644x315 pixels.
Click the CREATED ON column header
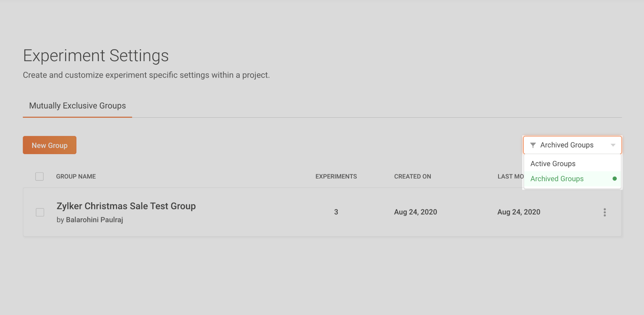click(x=412, y=176)
